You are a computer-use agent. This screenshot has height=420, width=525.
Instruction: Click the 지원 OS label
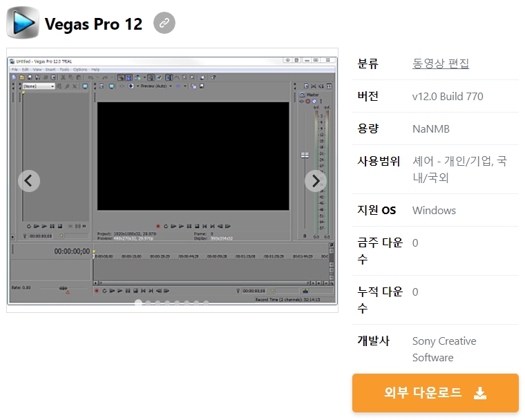(376, 210)
